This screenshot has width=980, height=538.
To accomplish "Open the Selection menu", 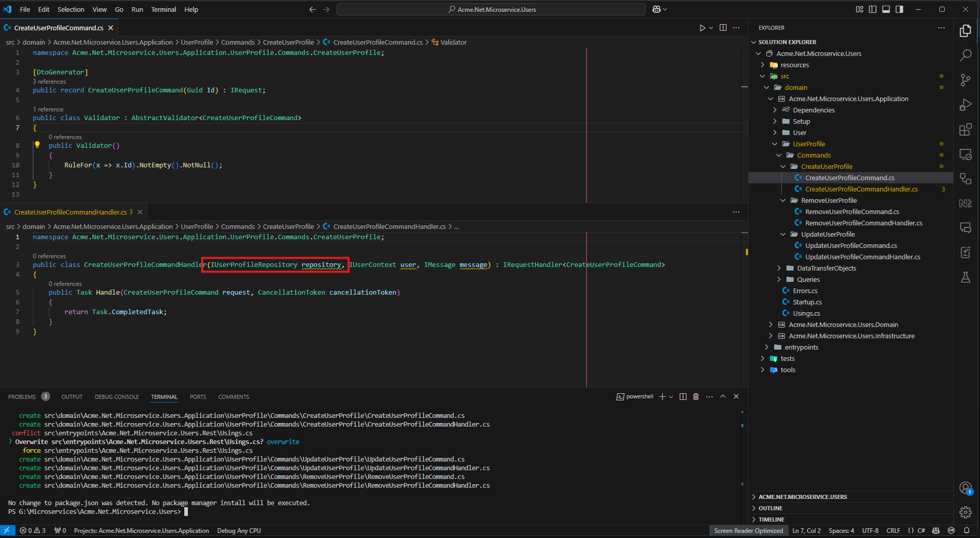I will [71, 9].
